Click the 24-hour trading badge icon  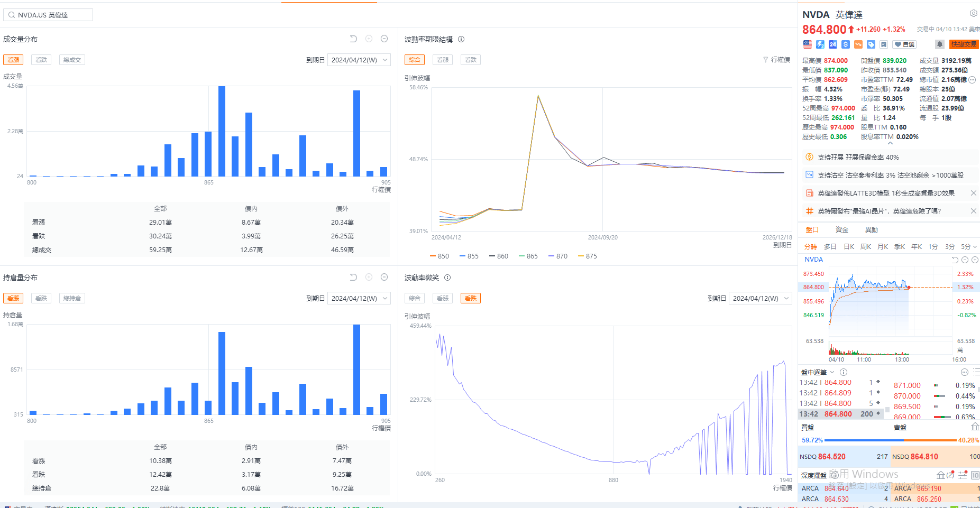833,44
